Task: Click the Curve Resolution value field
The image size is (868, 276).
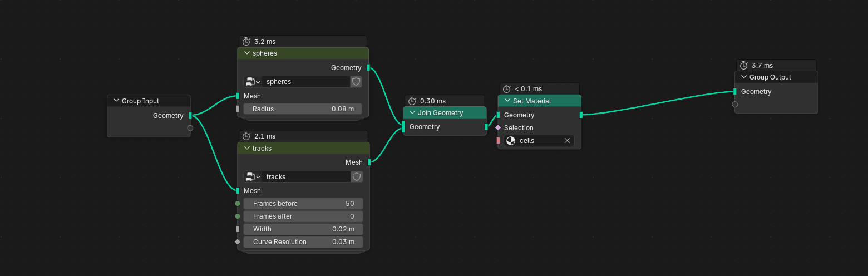Action: pyautogui.click(x=303, y=242)
